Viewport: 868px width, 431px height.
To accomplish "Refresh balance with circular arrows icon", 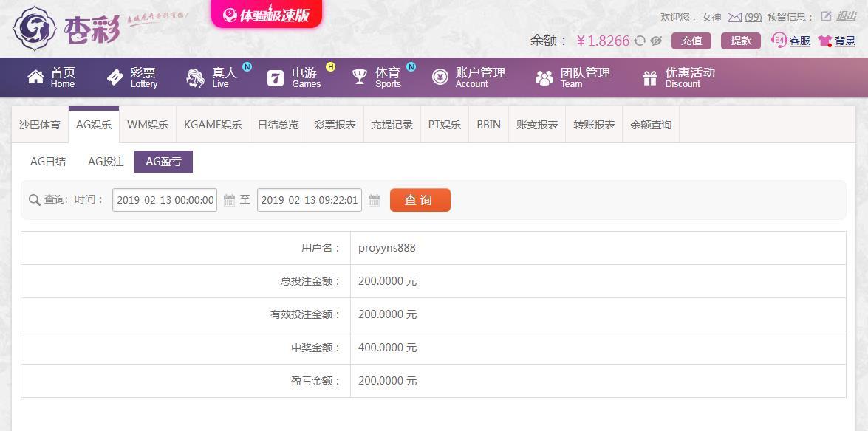I will tap(640, 41).
